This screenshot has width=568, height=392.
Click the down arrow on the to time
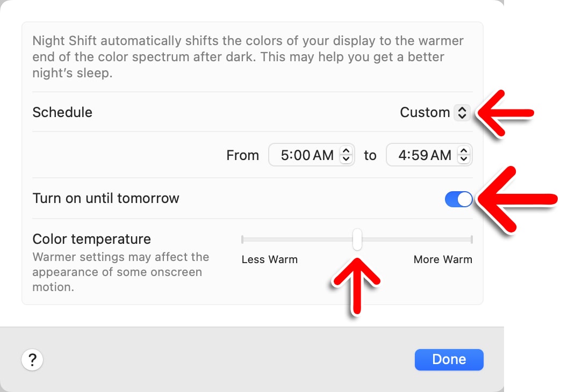click(464, 158)
